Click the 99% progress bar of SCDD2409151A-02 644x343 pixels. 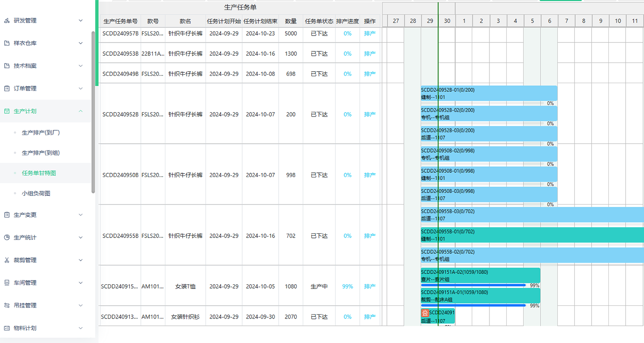click(x=473, y=285)
